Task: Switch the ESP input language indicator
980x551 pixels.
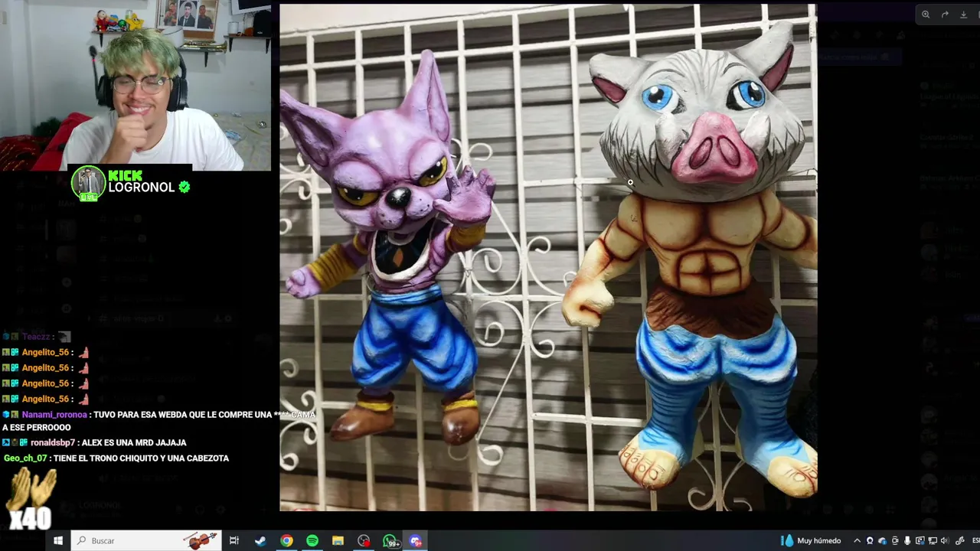Action: click(975, 540)
